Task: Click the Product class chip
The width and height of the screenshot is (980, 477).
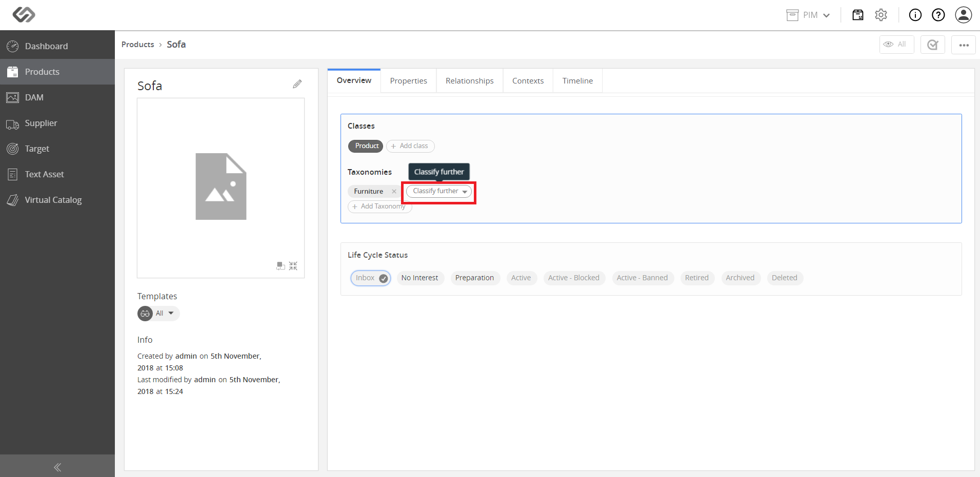Action: [x=366, y=146]
